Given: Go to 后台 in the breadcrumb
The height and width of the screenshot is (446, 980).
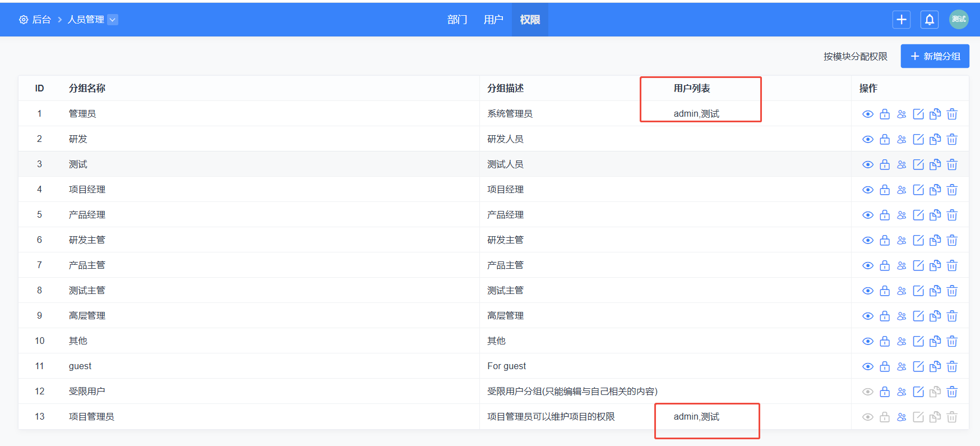Looking at the screenshot, I should point(41,20).
